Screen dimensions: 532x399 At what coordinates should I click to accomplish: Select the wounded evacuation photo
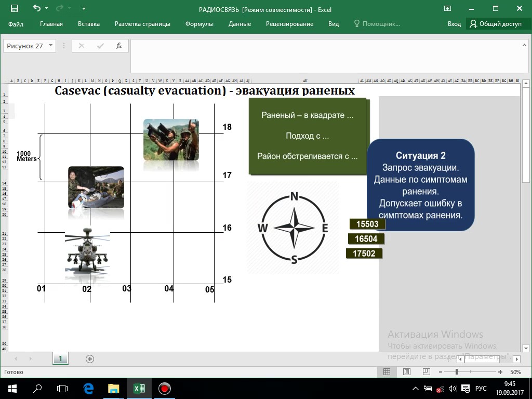(96, 187)
